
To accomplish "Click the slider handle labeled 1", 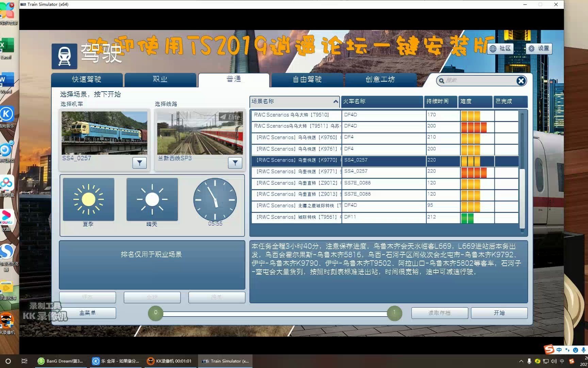I will [394, 313].
